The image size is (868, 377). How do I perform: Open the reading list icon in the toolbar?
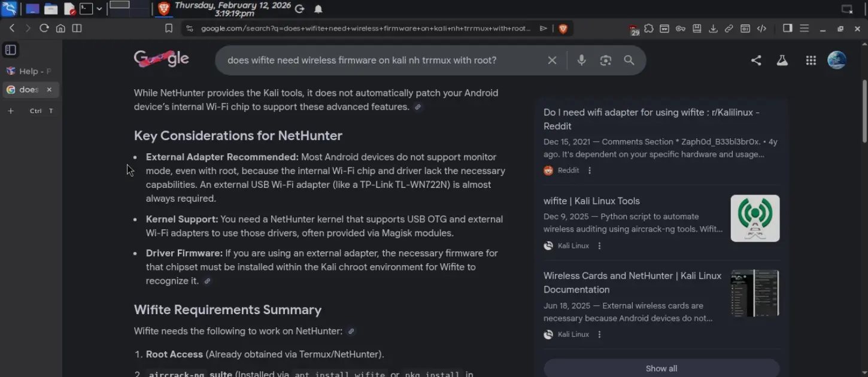(697, 28)
